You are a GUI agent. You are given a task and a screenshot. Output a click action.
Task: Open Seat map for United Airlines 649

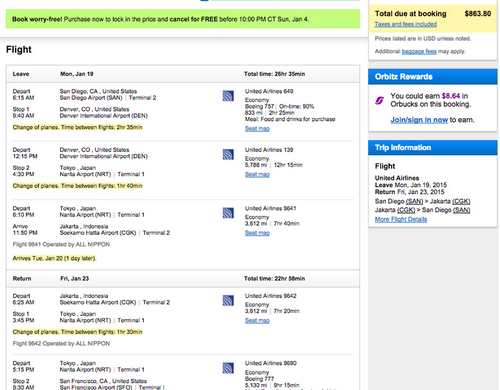coord(257,129)
